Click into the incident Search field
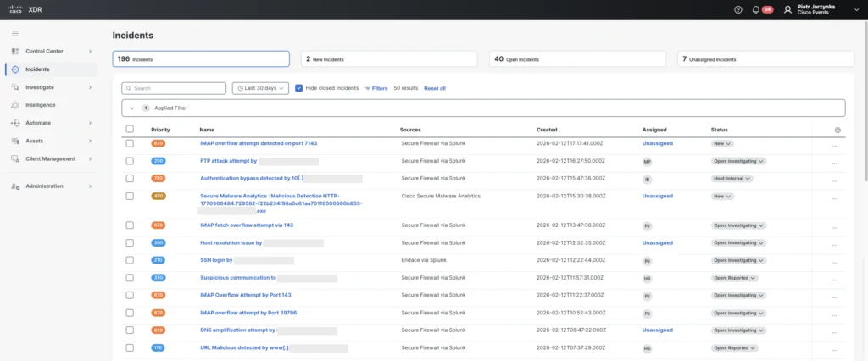This screenshot has width=868, height=361. [x=174, y=88]
